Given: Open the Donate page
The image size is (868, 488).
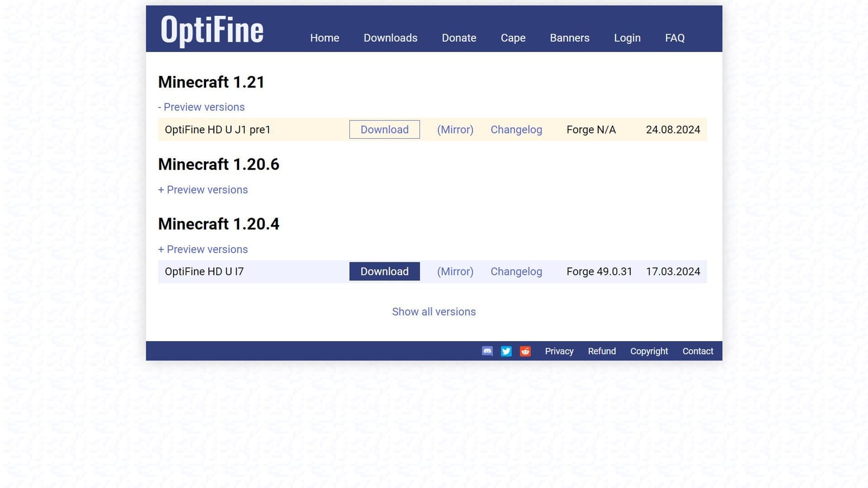Looking at the screenshot, I should (x=459, y=38).
